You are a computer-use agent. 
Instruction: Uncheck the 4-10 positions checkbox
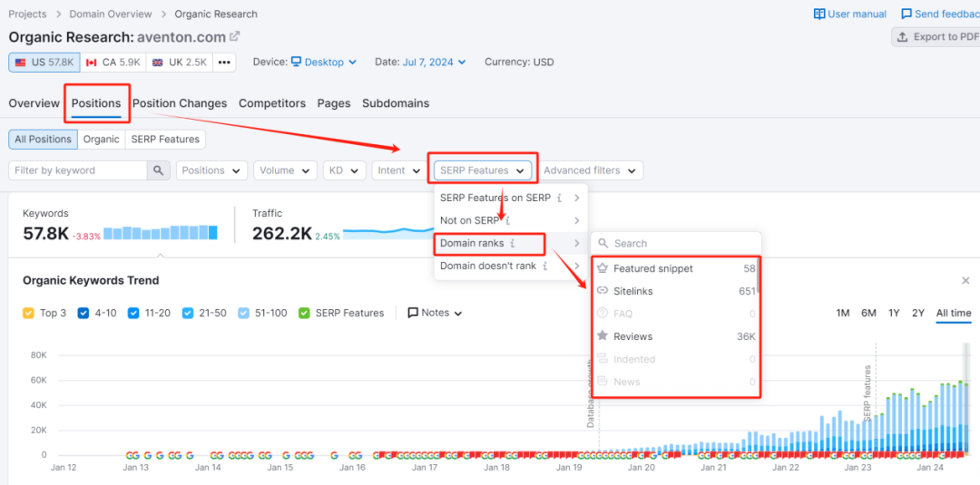[x=83, y=313]
